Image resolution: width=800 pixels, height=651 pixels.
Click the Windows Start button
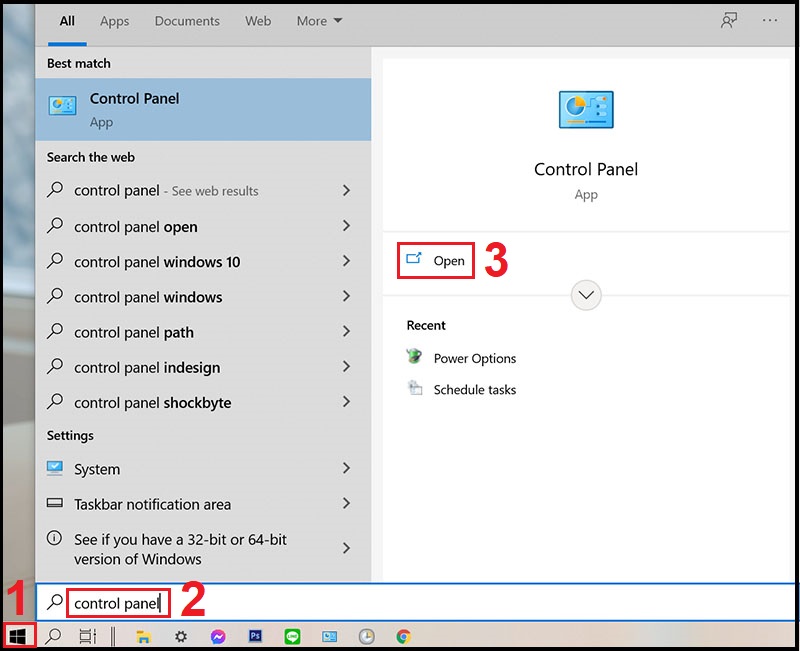pos(17,636)
